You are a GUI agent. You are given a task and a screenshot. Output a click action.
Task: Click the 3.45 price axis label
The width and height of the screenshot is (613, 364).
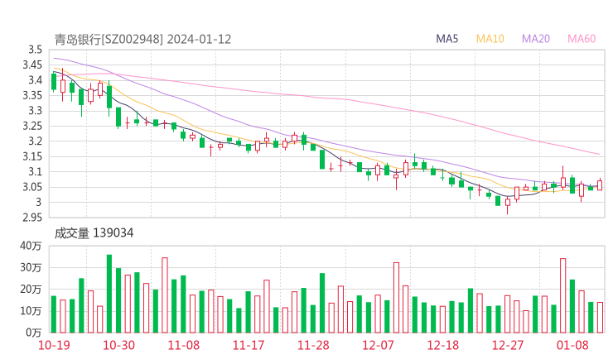tap(32, 65)
